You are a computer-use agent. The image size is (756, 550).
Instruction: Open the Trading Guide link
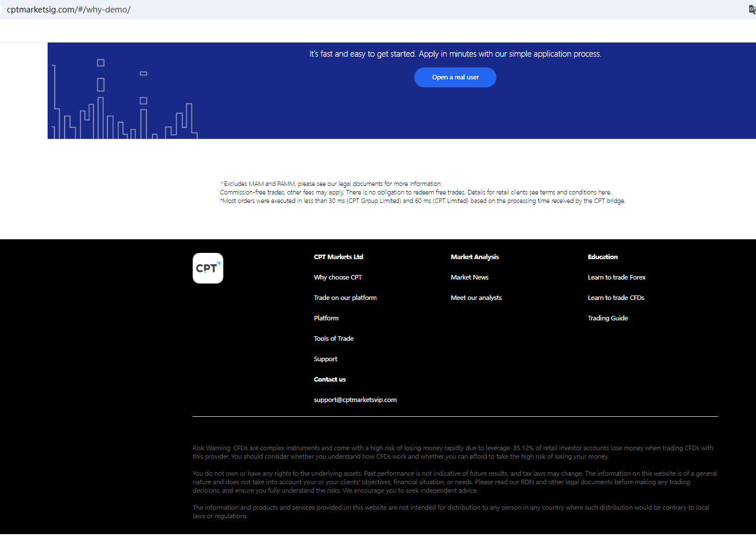point(608,318)
